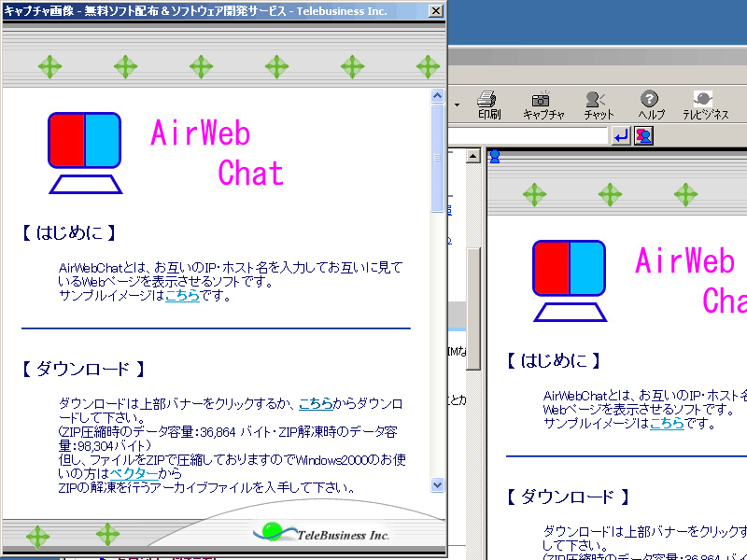Open こちら sample link in background page

[x=667, y=424]
